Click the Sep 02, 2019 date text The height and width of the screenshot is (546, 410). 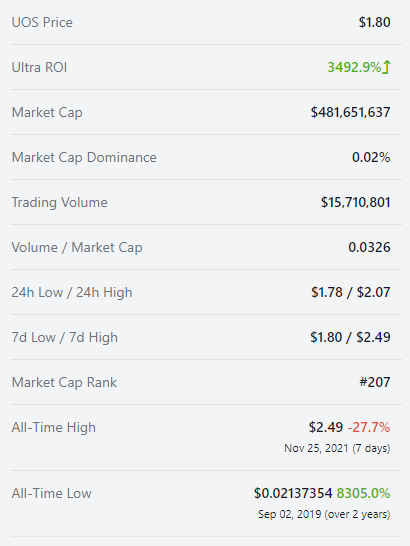click(x=289, y=514)
